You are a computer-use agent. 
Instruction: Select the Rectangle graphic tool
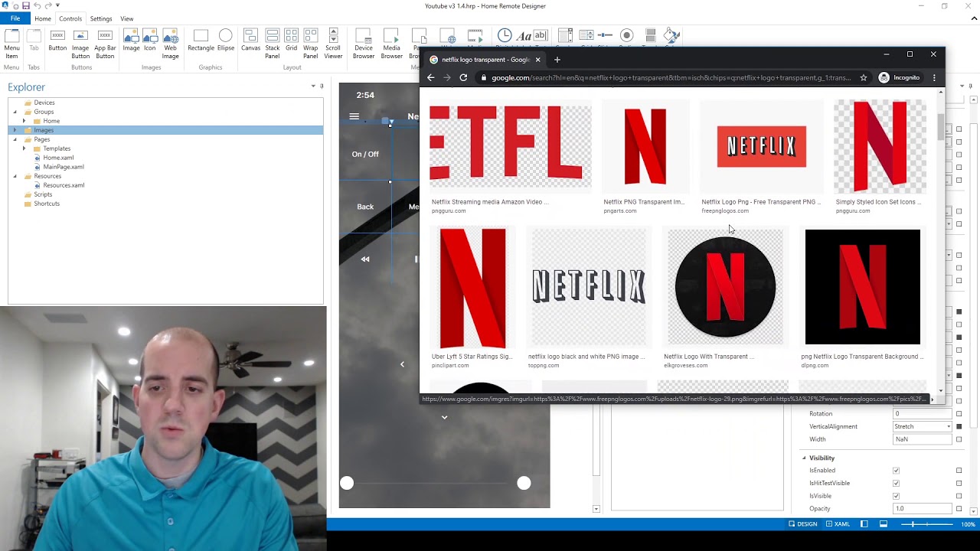pyautogui.click(x=201, y=41)
